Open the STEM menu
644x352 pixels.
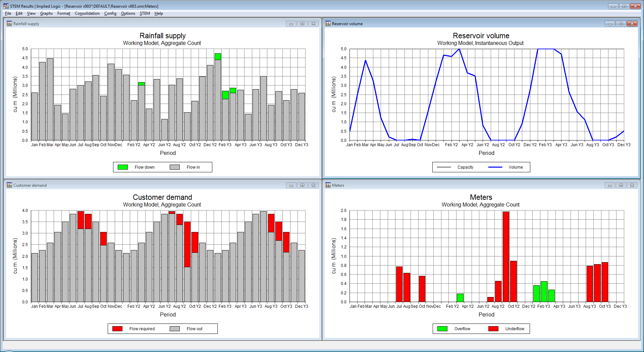click(145, 13)
